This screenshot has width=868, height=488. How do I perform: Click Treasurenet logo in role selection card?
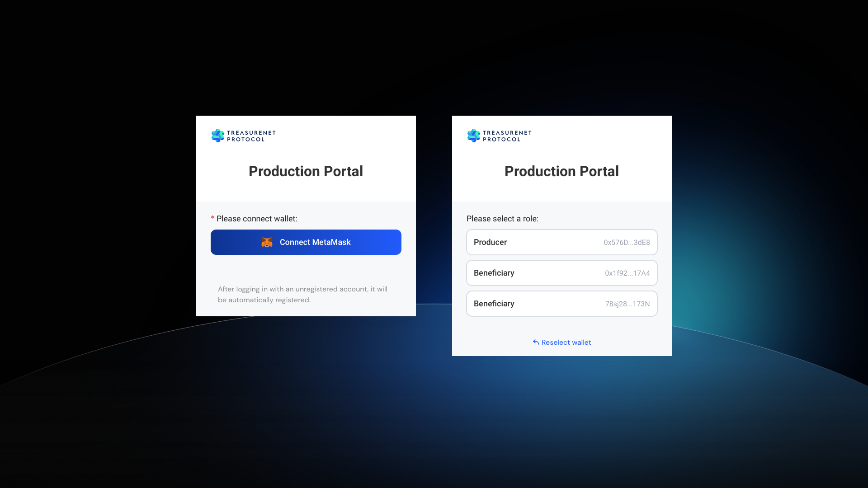(x=499, y=136)
